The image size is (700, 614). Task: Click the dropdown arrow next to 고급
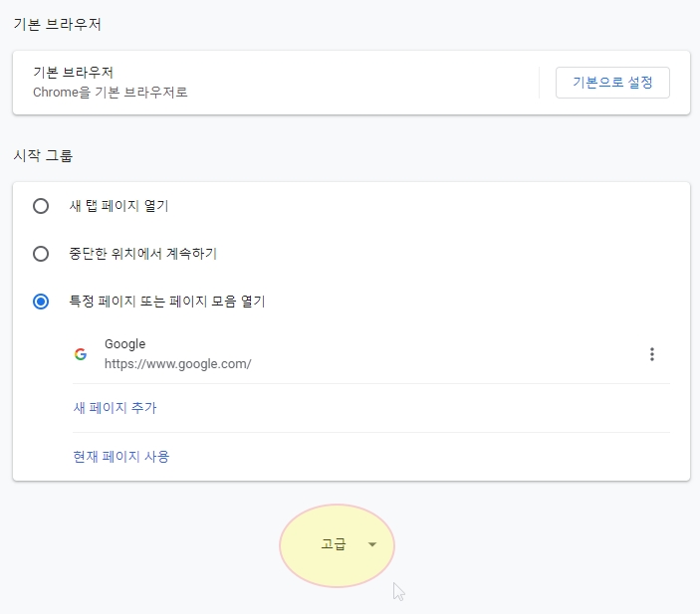pyautogui.click(x=372, y=544)
